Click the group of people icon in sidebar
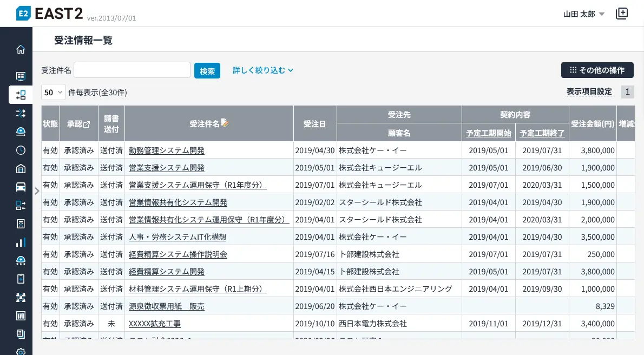Viewport: 644px width, 355px height. [x=21, y=297]
